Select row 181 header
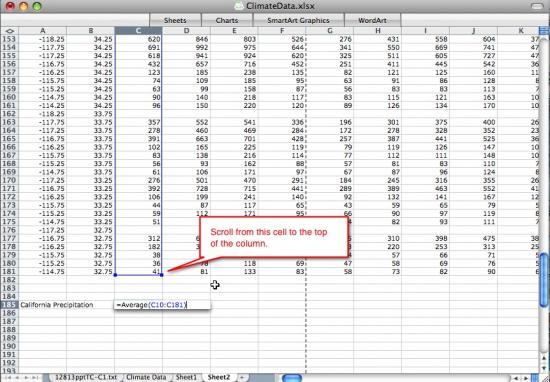This screenshot has width=550, height=382. point(9,272)
